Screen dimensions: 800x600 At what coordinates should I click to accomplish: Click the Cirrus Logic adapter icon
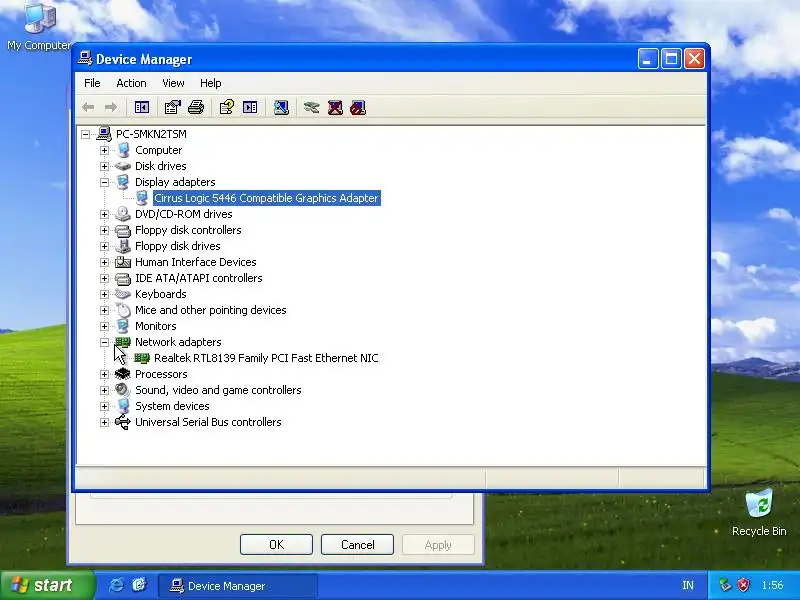(142, 198)
